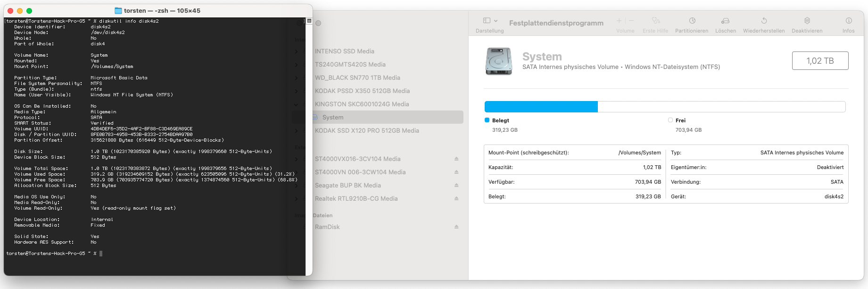Click the blue Belegt usage bar
Image resolution: width=868 pixels, height=289 pixels.
pyautogui.click(x=541, y=107)
